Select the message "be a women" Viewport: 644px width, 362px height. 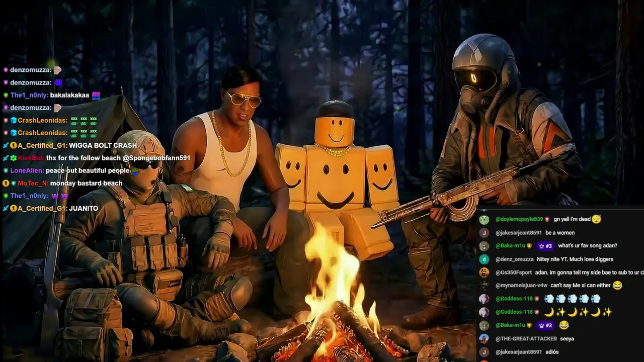[x=560, y=233]
